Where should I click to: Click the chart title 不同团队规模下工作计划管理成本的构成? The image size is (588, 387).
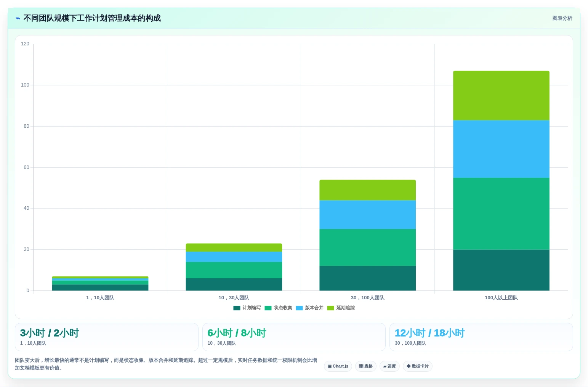pyautogui.click(x=92, y=18)
